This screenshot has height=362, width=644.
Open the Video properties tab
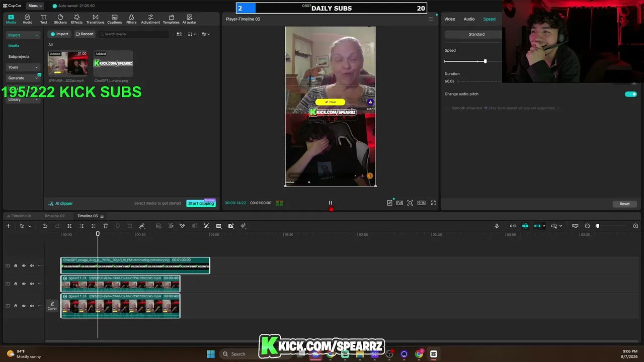click(x=450, y=19)
